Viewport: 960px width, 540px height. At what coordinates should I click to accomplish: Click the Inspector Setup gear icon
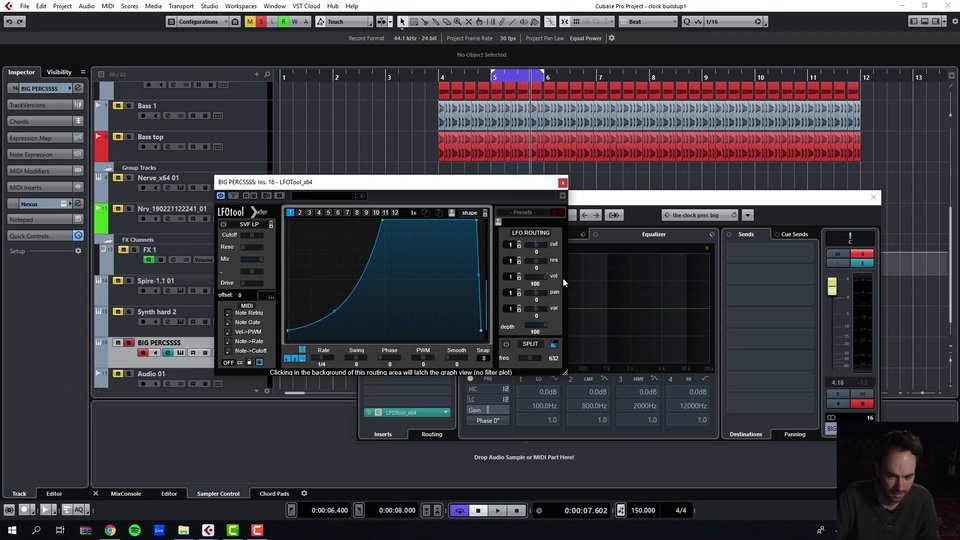(78, 251)
